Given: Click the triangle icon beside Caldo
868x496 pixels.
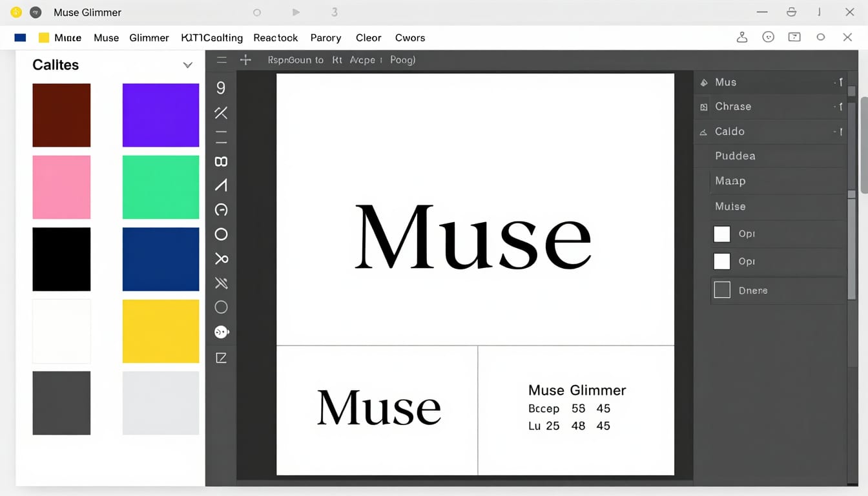Looking at the screenshot, I should pos(704,132).
